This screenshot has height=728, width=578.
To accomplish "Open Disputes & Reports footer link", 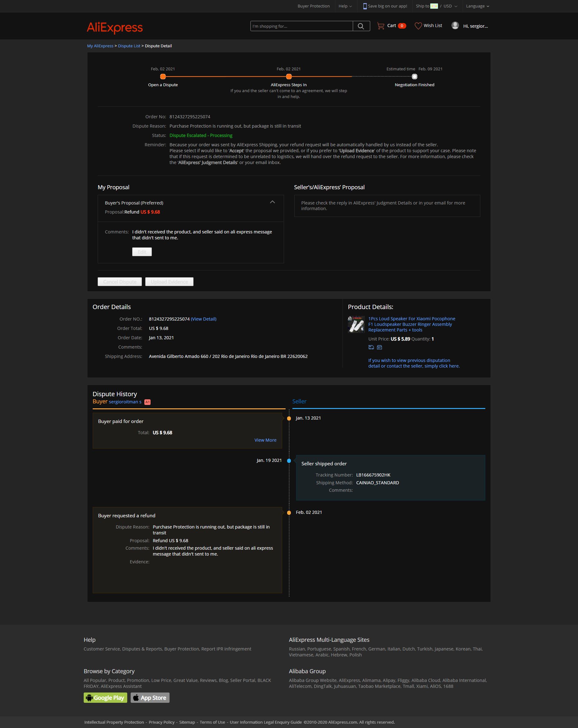I will click(x=142, y=649).
